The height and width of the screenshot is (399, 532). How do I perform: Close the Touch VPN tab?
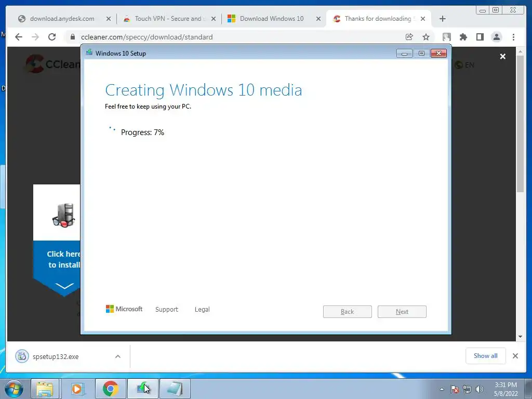pyautogui.click(x=214, y=19)
